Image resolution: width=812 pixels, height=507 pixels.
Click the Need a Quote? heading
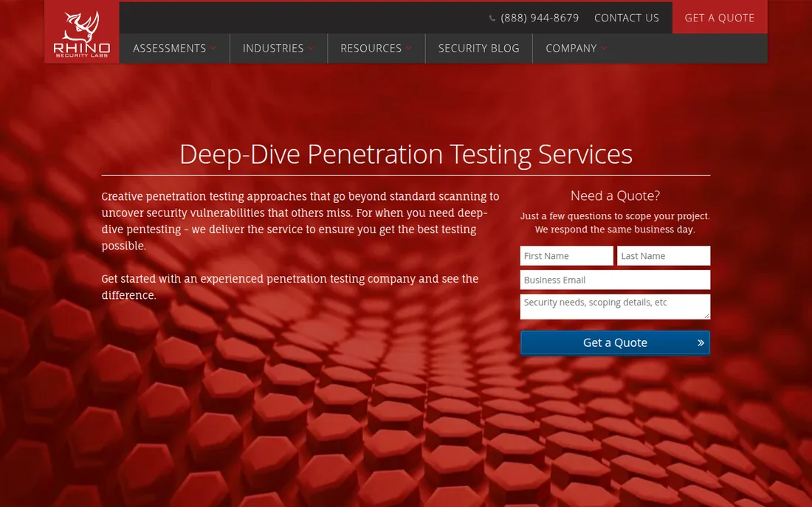(x=615, y=196)
